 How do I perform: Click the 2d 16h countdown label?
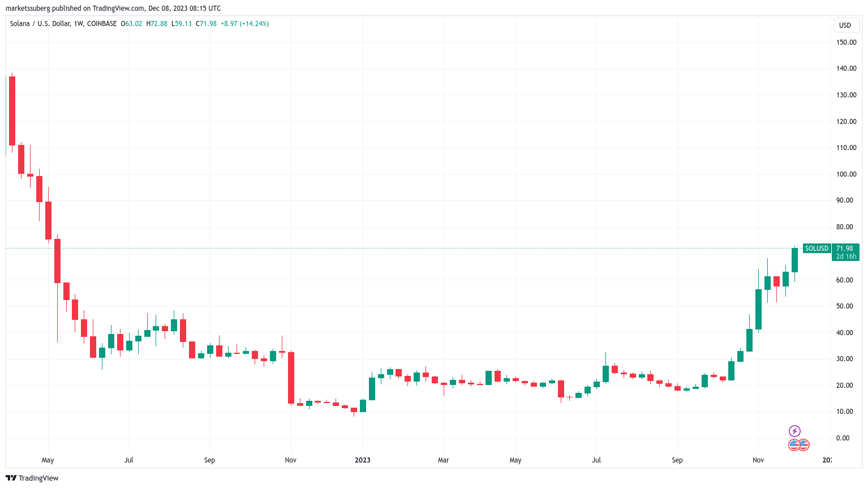pos(846,256)
